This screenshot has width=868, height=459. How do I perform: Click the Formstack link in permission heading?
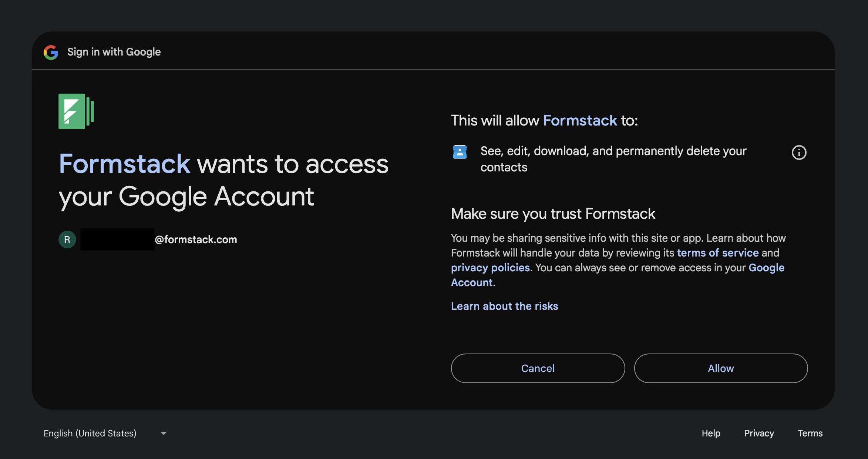(580, 121)
